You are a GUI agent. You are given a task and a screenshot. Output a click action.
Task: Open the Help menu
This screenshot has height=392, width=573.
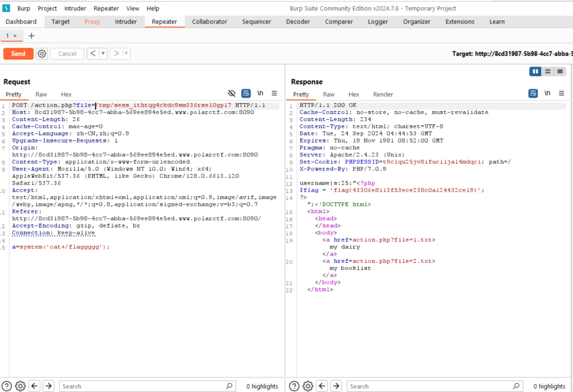tap(153, 8)
